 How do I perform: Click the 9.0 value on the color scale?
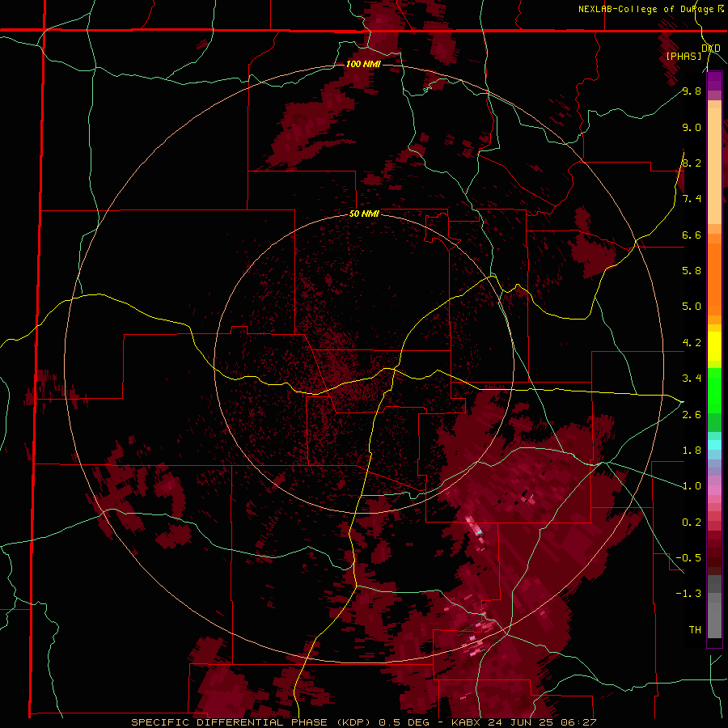click(x=692, y=128)
